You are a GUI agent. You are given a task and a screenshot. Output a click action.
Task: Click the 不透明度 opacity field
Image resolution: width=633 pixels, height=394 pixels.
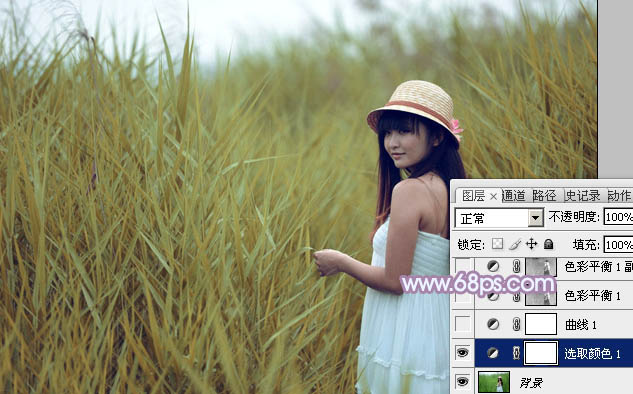618,217
